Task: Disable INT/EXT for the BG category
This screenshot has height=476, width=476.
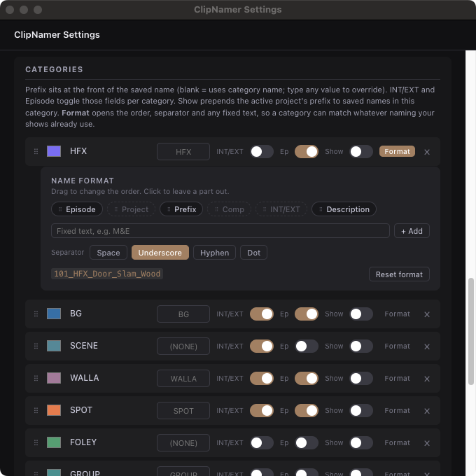Action: point(262,314)
